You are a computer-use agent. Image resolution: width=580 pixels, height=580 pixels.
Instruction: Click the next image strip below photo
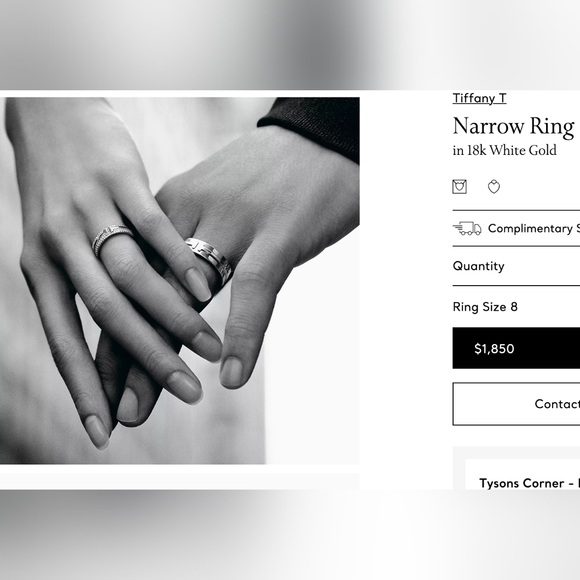point(180,481)
